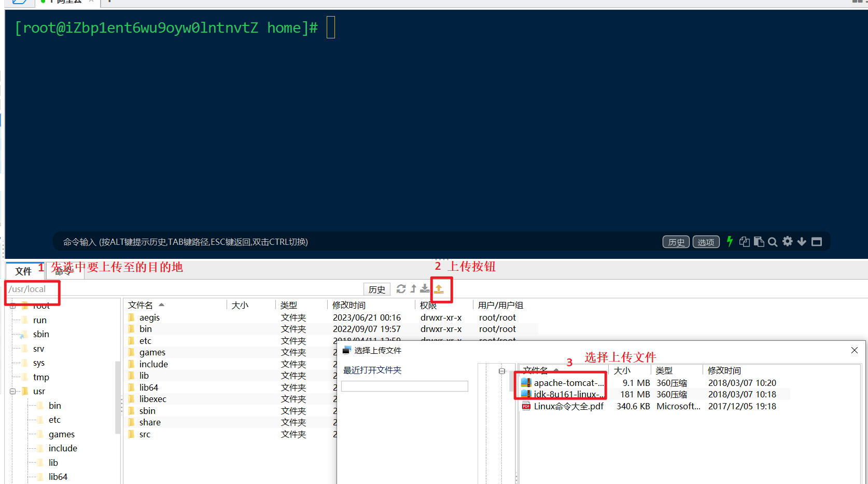Click the command input field in terminal
868x484 pixels.
[x=358, y=242]
